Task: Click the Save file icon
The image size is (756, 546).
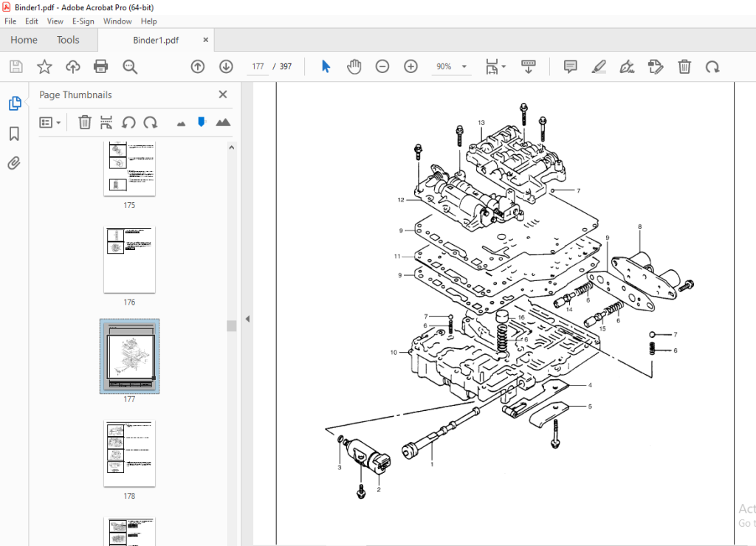Action: [x=16, y=66]
